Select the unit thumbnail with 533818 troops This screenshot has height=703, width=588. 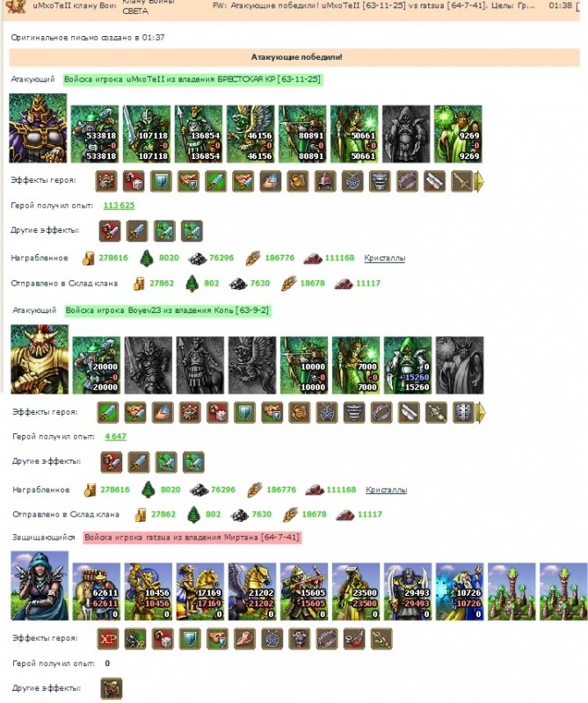95,134
